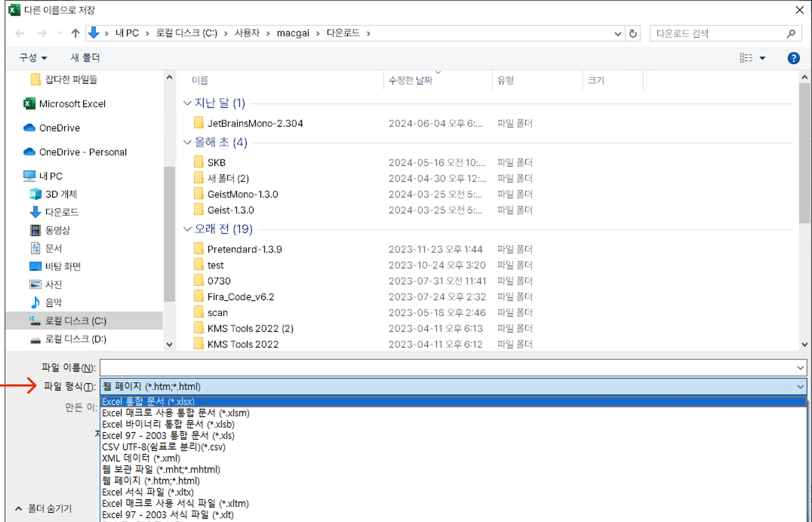Open 3D 개체 folder in sidebar
Image resolution: width=812 pixels, height=522 pixels.
pos(60,194)
